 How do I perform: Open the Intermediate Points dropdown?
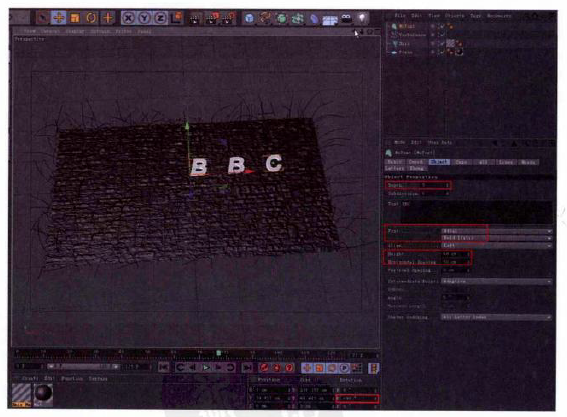pos(496,281)
